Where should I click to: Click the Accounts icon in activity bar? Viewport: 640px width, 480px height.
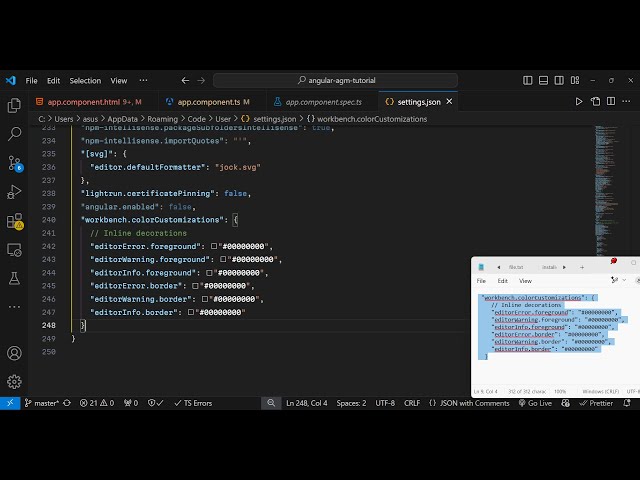click(14, 353)
